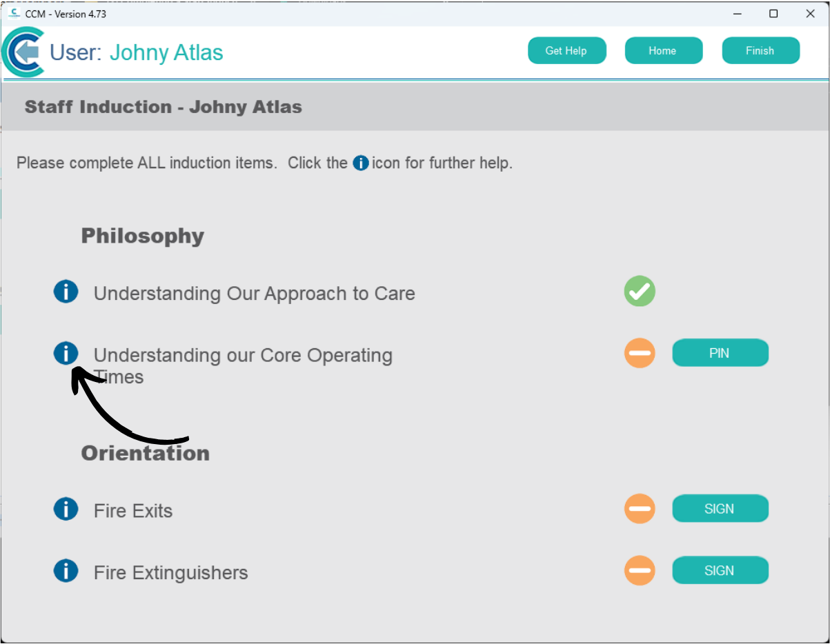830x644 pixels.
Task: Click the CCM app icon in title bar
Action: [14, 14]
